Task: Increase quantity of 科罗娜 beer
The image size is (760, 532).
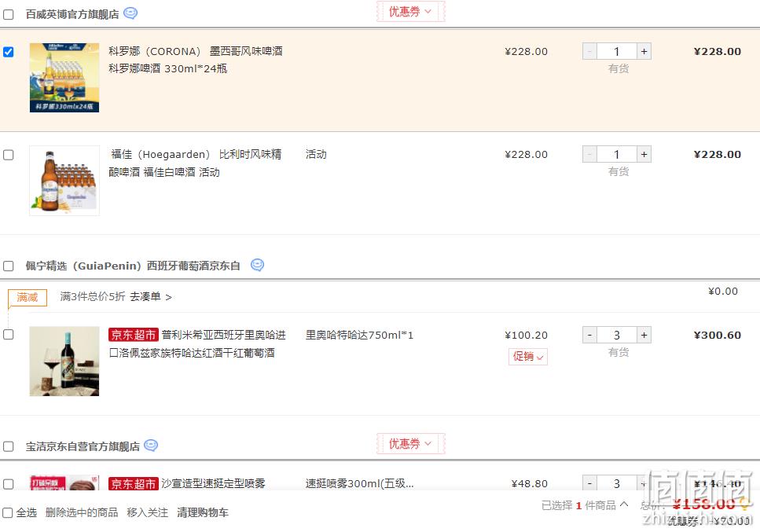Action: (x=644, y=51)
